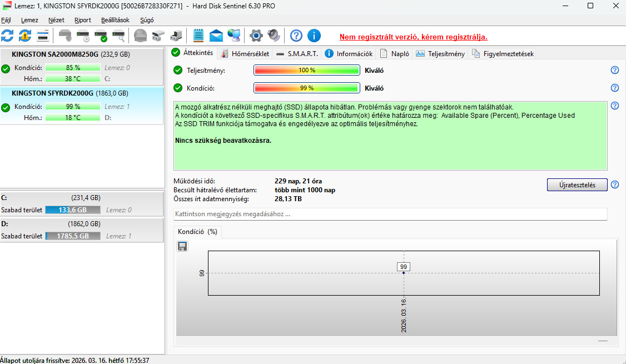This screenshot has width=626, height=364.
Task: Click the status bar last refresh text
Action: tap(74, 360)
